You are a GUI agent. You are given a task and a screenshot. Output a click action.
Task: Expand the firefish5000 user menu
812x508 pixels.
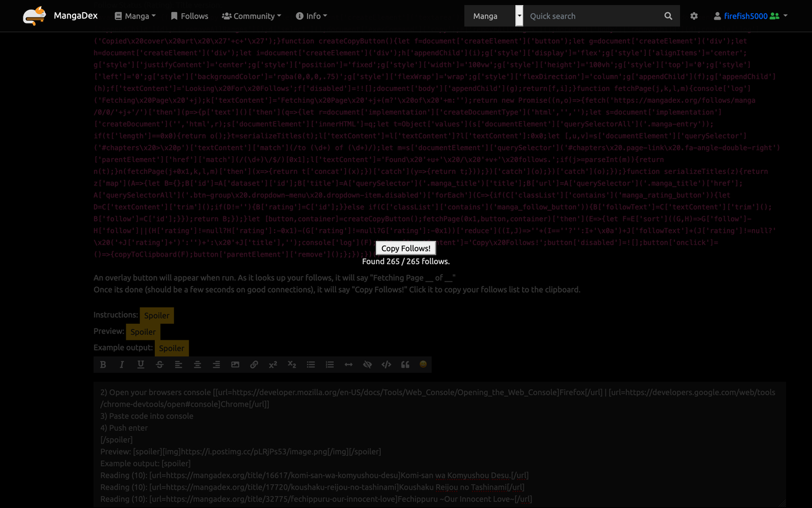coord(750,16)
